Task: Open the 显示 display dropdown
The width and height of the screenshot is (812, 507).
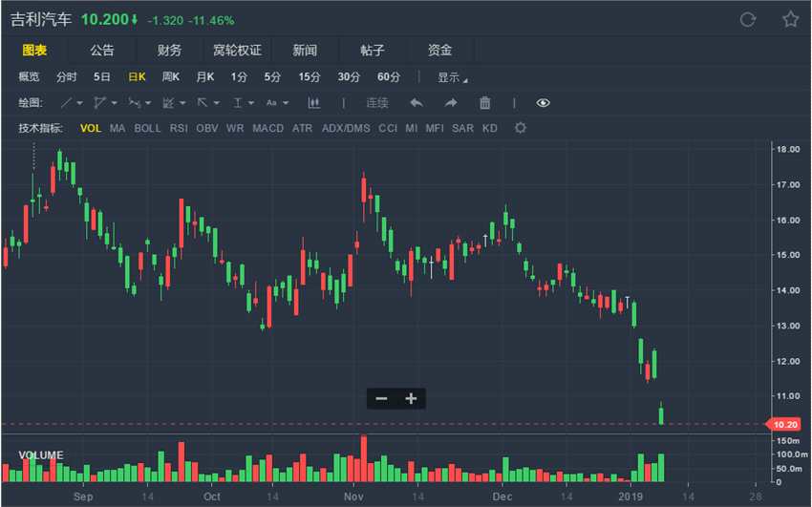Action: (453, 77)
